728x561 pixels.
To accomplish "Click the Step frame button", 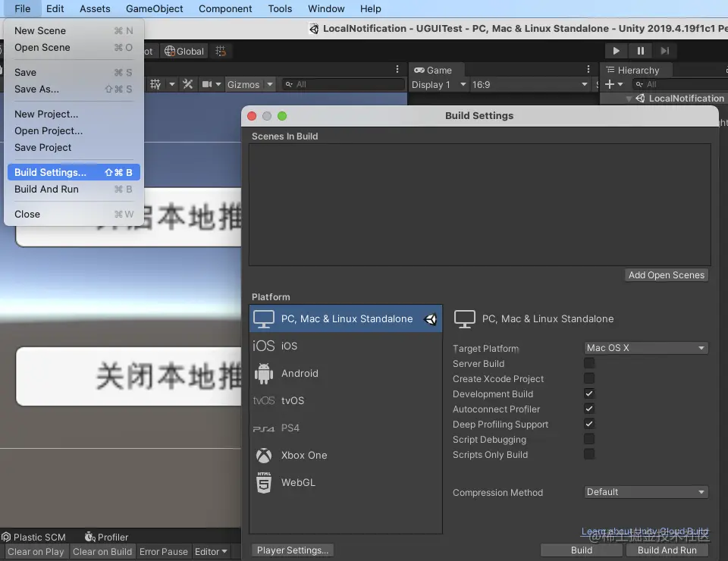I will coord(665,51).
